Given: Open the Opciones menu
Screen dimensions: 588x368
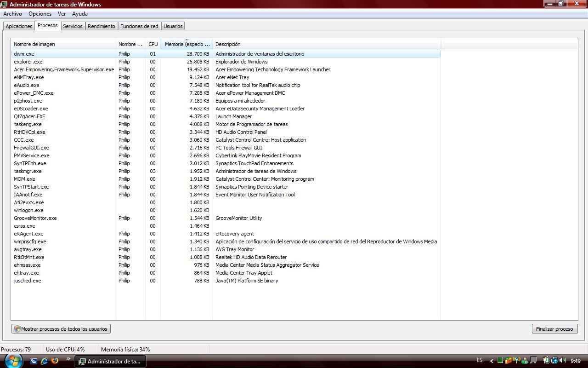Looking at the screenshot, I should click(x=40, y=14).
